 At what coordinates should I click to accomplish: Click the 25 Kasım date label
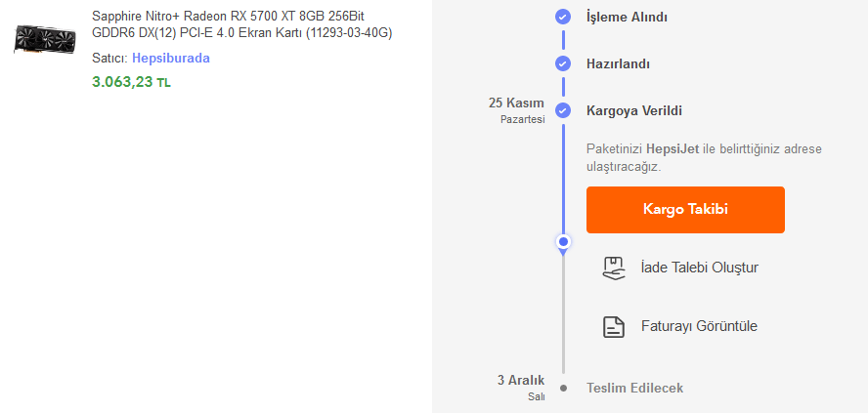click(x=516, y=103)
